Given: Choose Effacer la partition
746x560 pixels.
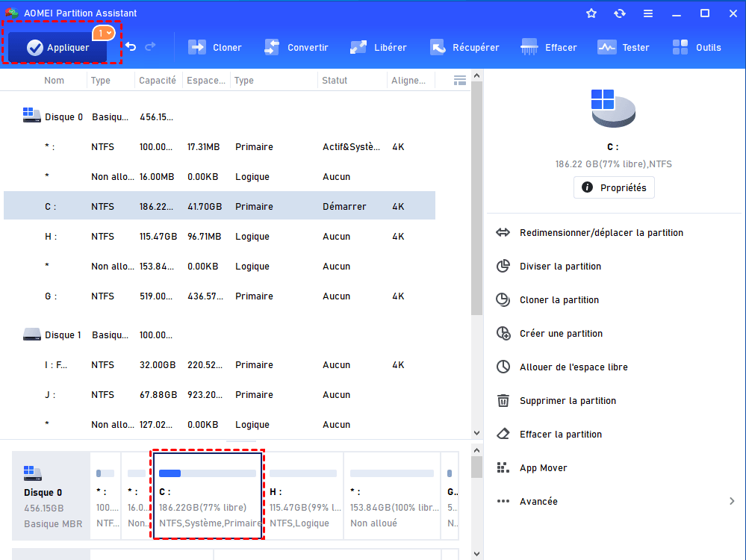Looking at the screenshot, I should point(561,435).
